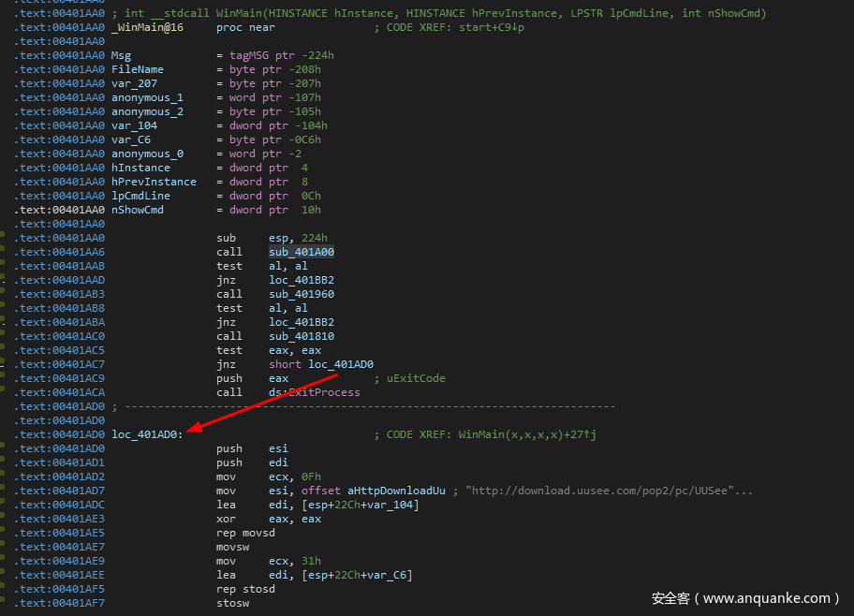The image size is (854, 616).
Task: Click the highlighted sub_401A00 call target
Action: (x=301, y=252)
